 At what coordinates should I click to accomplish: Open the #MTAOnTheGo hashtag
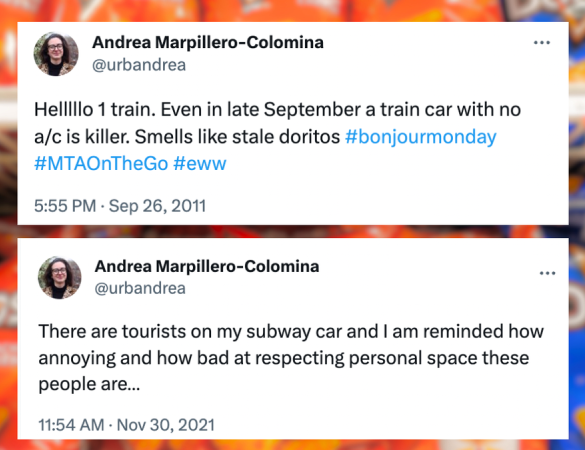(x=101, y=163)
